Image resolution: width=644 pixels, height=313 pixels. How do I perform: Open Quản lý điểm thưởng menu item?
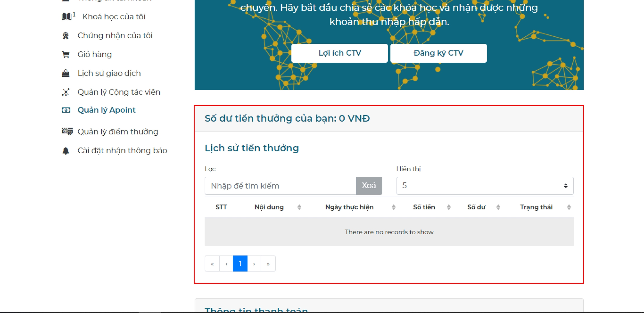pyautogui.click(x=118, y=131)
